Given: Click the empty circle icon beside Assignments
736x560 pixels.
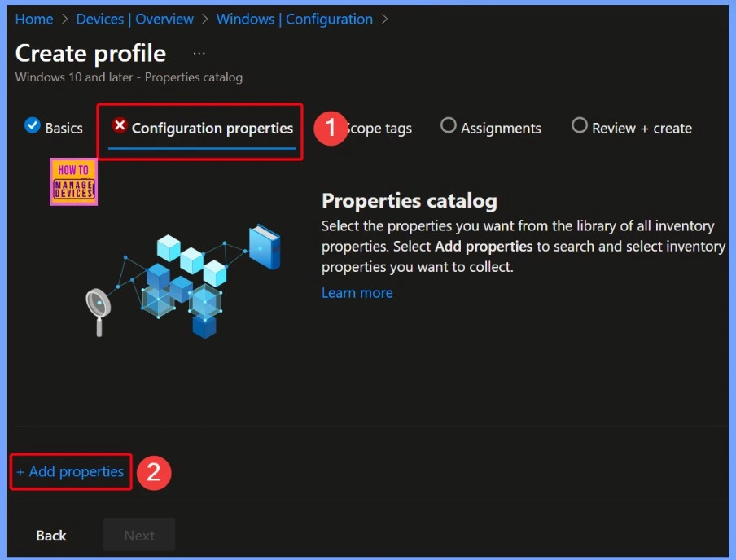Looking at the screenshot, I should pos(448,125).
